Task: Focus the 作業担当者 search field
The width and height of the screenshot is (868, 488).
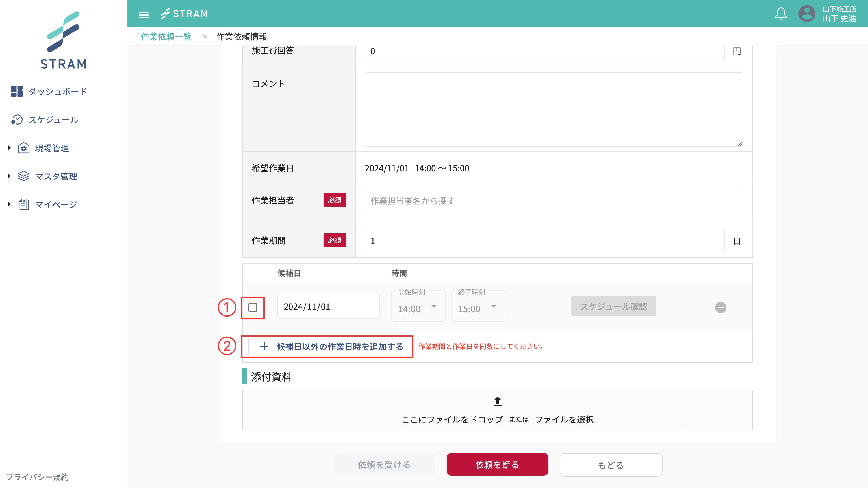Action: [x=553, y=201]
